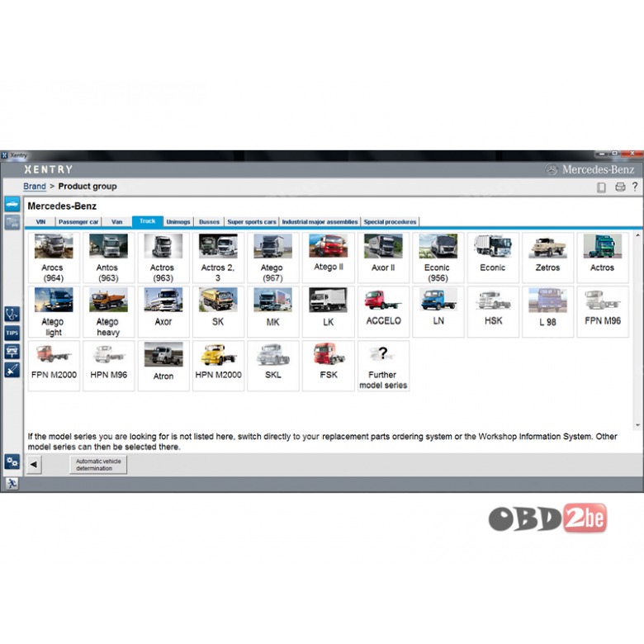Close the Xentry window
Viewport: 644px width, 644px height.
point(632,154)
